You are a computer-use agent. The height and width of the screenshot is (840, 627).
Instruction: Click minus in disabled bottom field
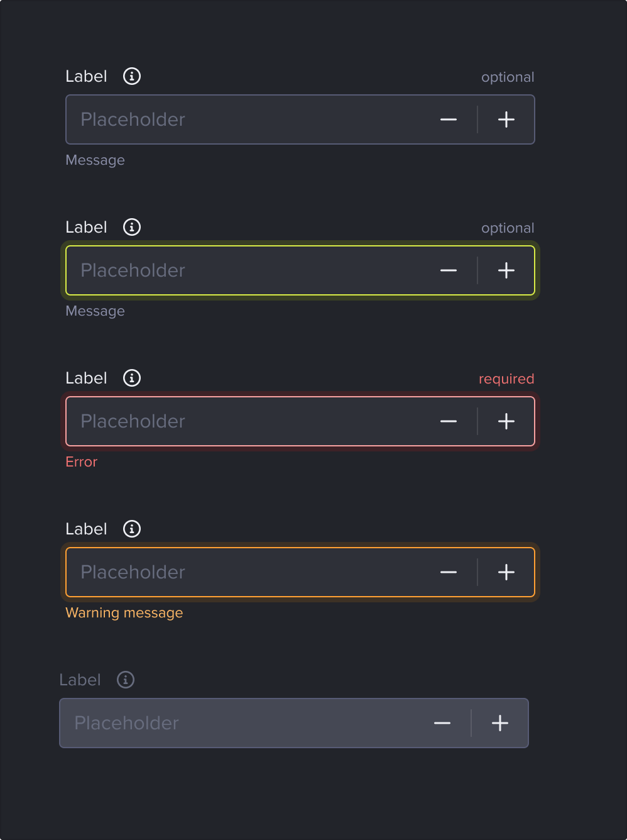coord(442,723)
